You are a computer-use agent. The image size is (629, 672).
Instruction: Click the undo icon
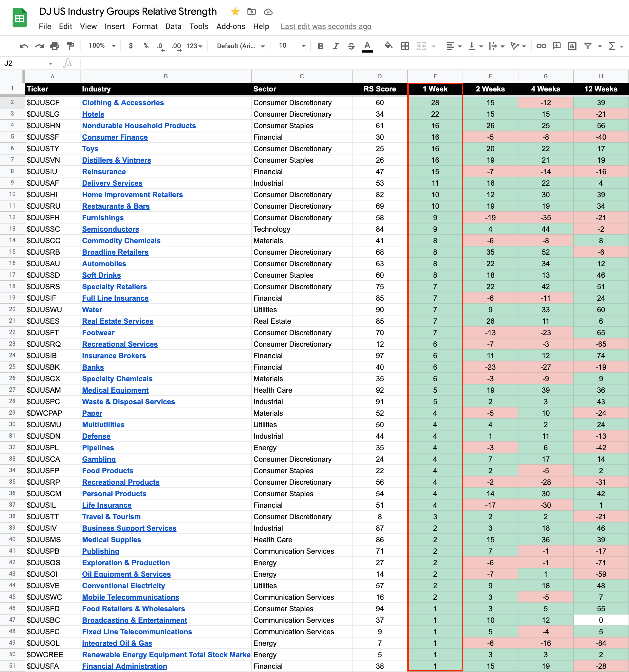24,46
